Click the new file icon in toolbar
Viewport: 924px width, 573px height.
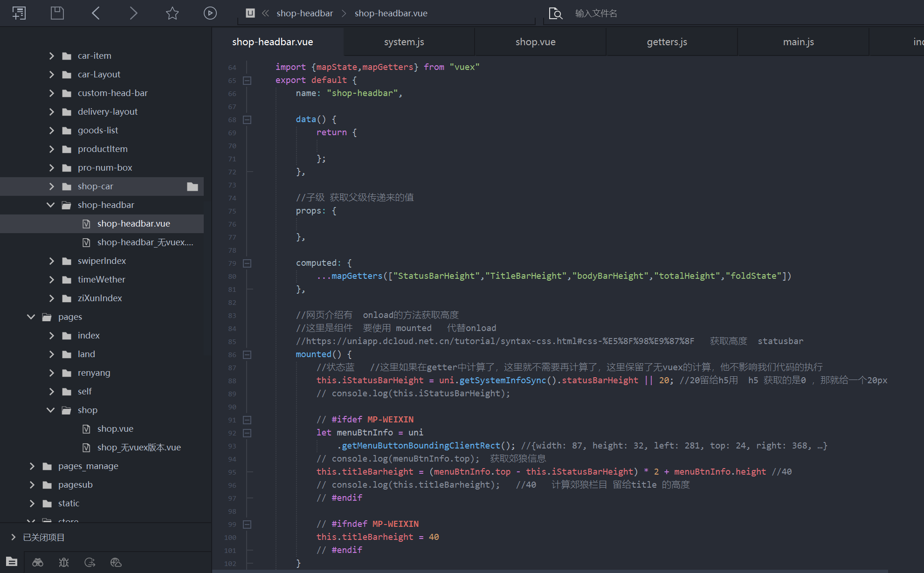pos(19,13)
